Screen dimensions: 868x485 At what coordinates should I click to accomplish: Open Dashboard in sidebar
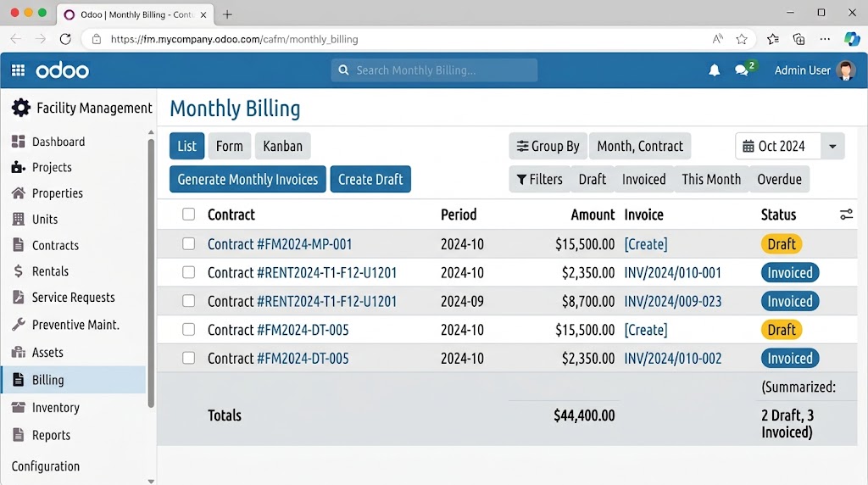click(58, 142)
